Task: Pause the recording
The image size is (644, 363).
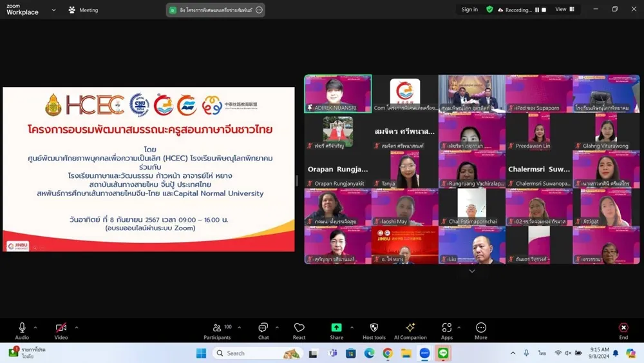Action: [x=537, y=10]
